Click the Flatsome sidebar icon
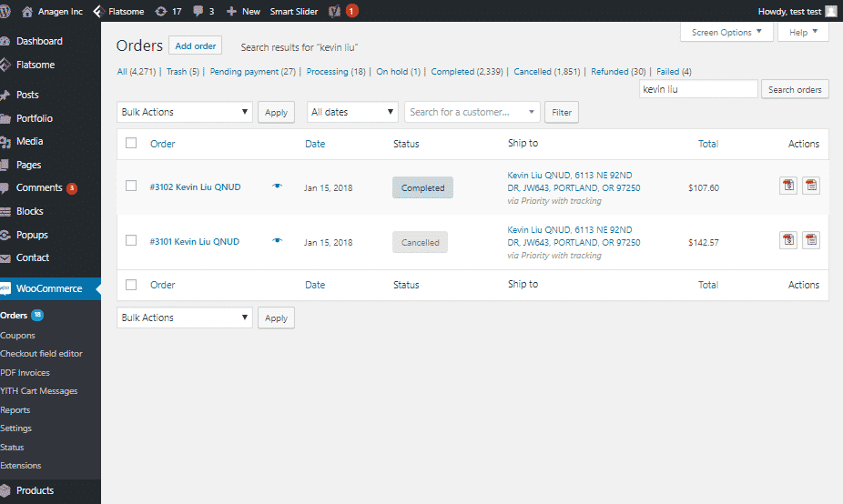The height and width of the screenshot is (504, 843). pos(5,65)
